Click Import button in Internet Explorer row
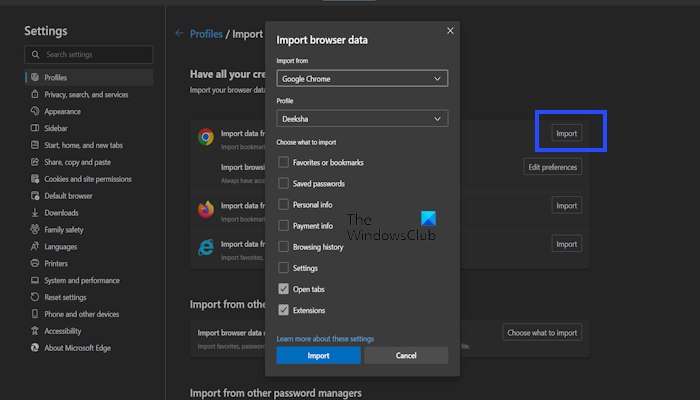The image size is (700, 400). (567, 244)
